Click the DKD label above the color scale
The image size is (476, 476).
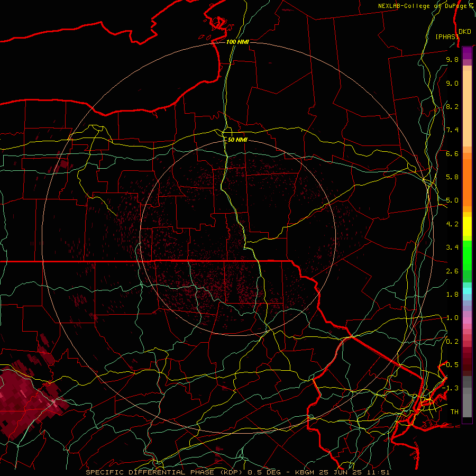[x=464, y=32]
